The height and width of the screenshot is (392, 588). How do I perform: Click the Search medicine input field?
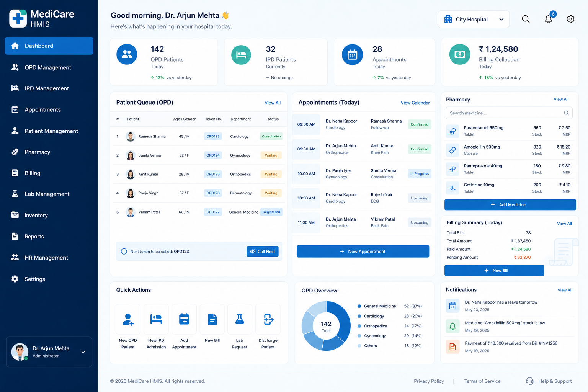pos(509,113)
